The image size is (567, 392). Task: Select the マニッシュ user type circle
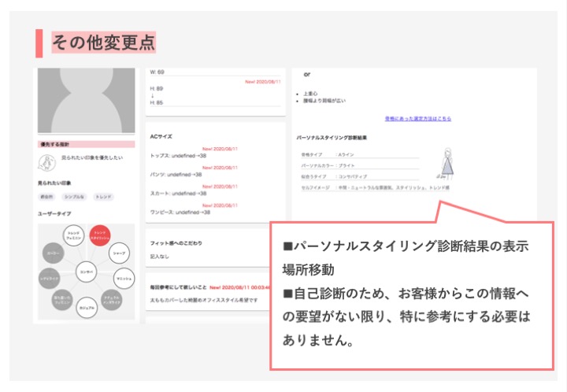[123, 279]
